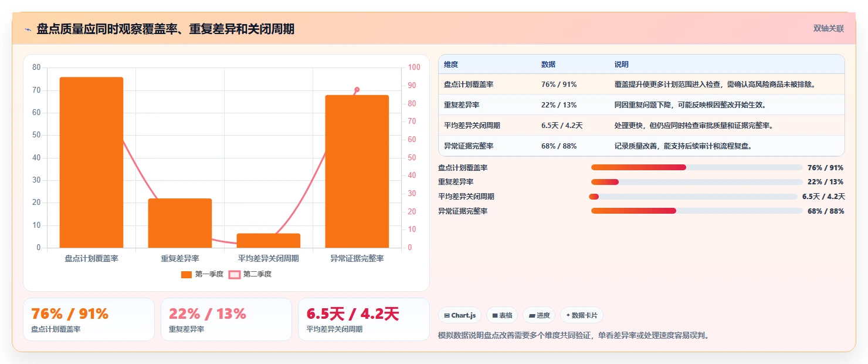Click the 68% / 88% value beside progress bar
The height and width of the screenshot is (364, 868).
(x=826, y=211)
